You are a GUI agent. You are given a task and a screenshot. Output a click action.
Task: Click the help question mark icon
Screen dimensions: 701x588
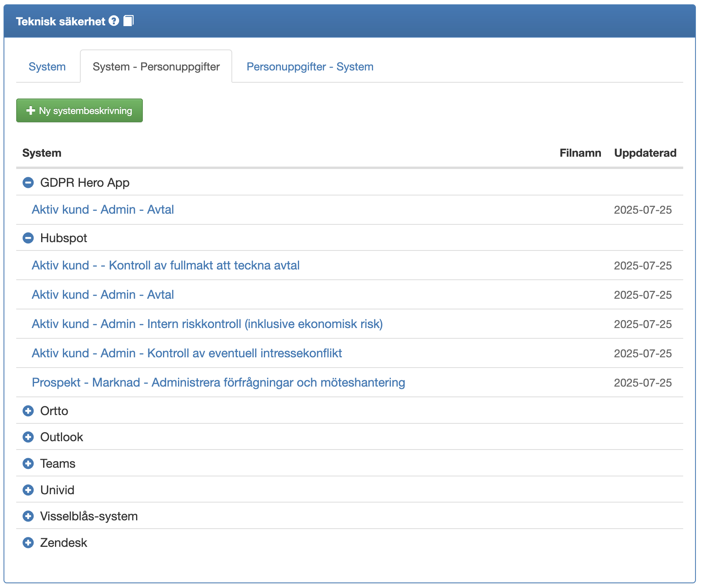pos(114,21)
